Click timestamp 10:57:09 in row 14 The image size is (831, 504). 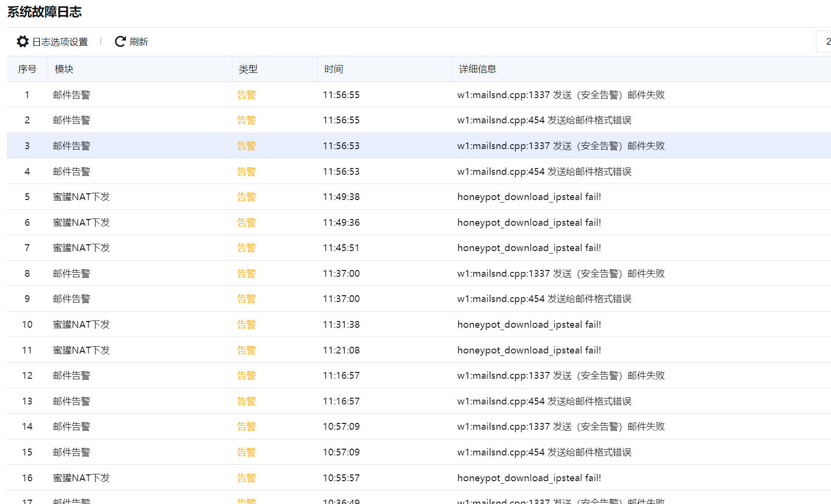point(341,426)
